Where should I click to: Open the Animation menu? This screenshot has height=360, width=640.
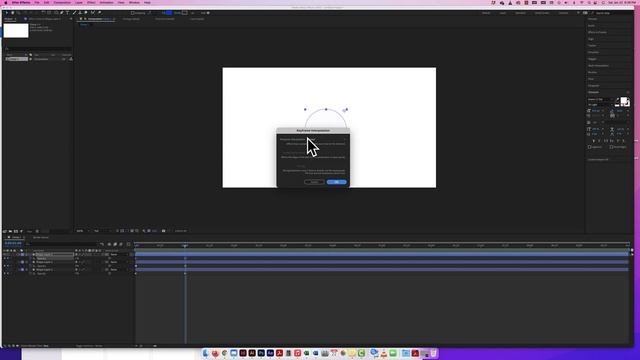click(107, 2)
